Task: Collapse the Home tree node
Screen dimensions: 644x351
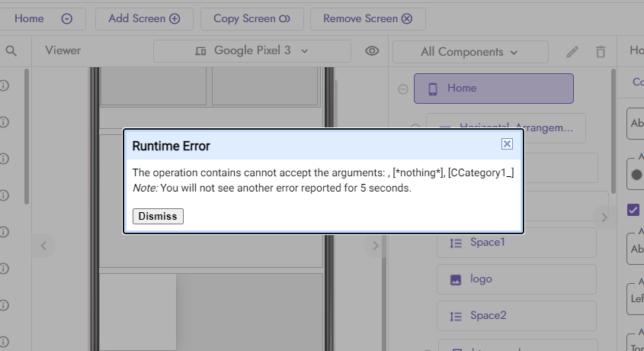Action: [403, 89]
